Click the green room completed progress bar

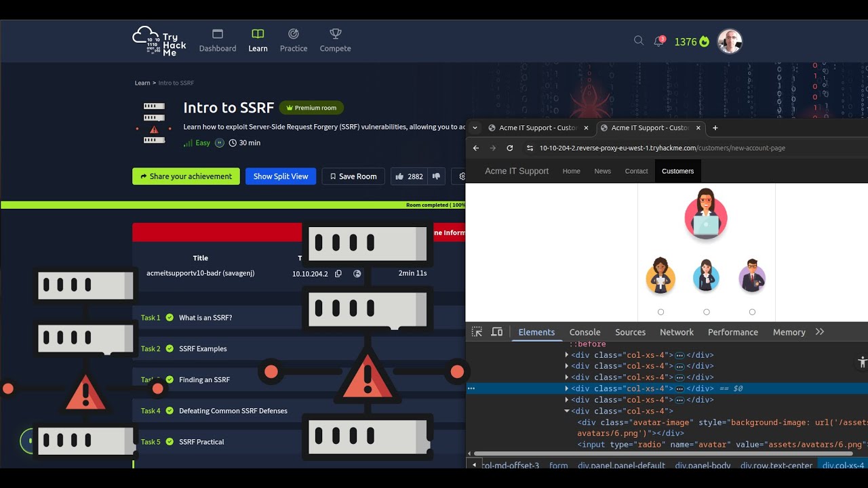(233, 205)
